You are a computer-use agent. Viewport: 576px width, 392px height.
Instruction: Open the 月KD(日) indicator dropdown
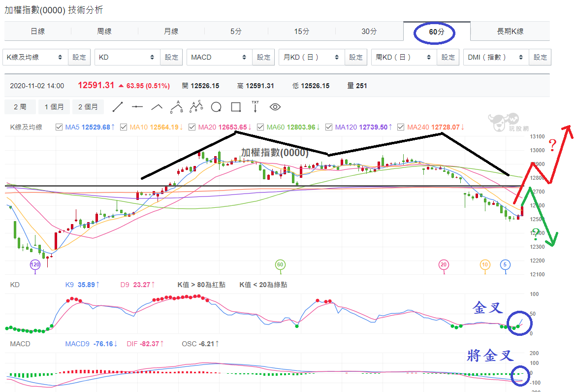coord(312,57)
